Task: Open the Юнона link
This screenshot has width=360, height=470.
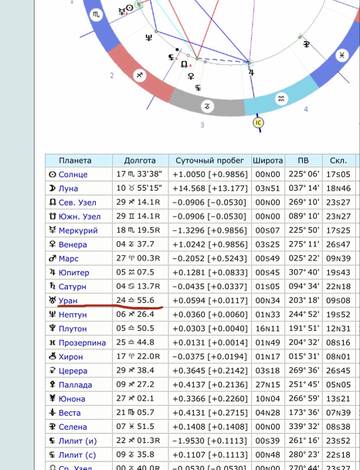Action: tap(72, 398)
